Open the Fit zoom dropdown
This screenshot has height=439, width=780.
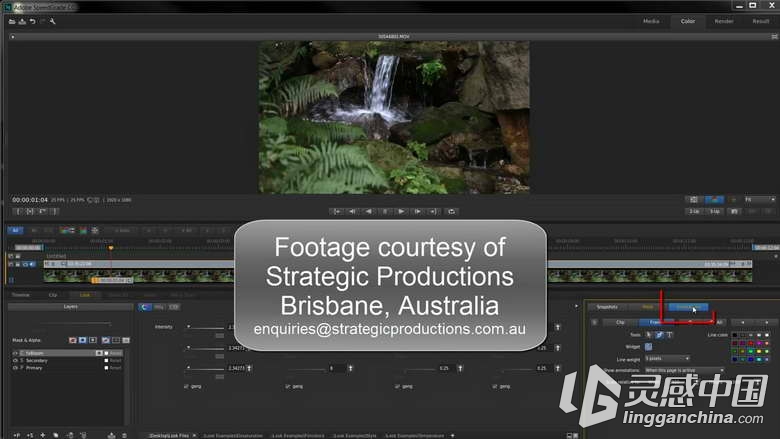tap(759, 199)
